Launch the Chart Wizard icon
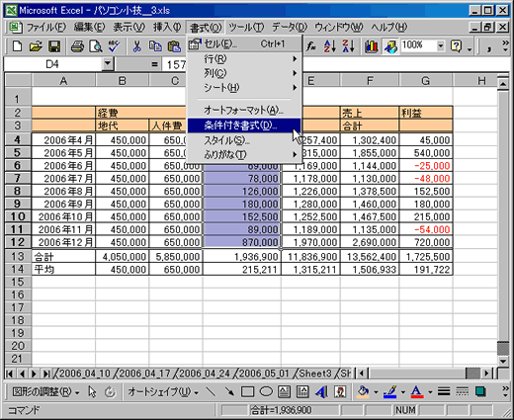Viewport: 514px width, 420px height. (372, 45)
